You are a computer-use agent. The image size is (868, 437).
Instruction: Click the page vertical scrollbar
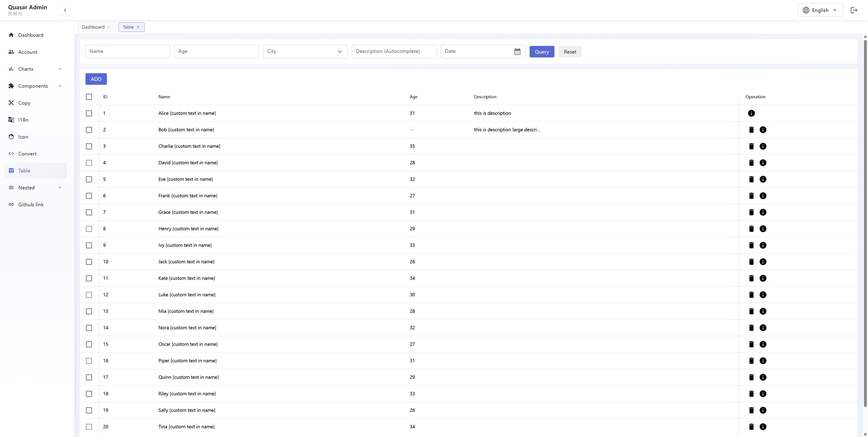click(865, 222)
